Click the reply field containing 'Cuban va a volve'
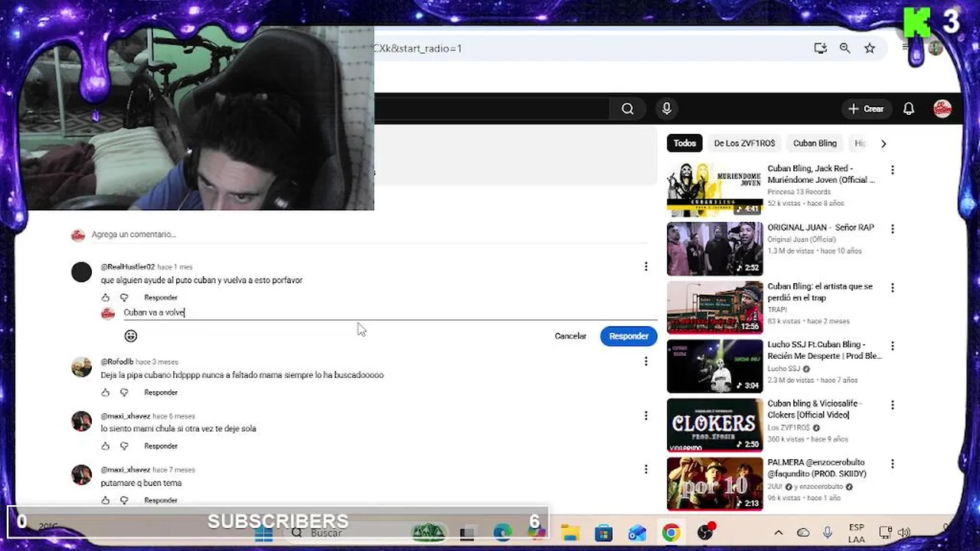This screenshot has width=980, height=551. pyautogui.click(x=389, y=312)
